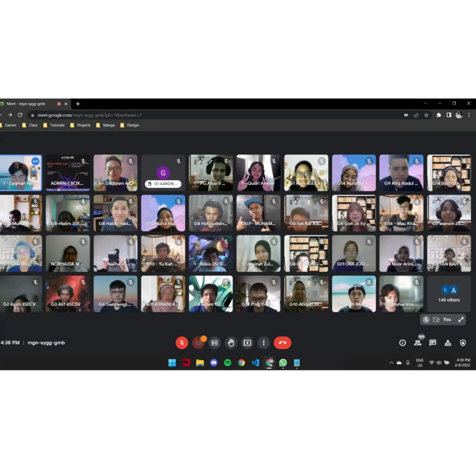Open the chat with everyone panel
Image resolution: width=476 pixels, height=476 pixels.
[433, 343]
